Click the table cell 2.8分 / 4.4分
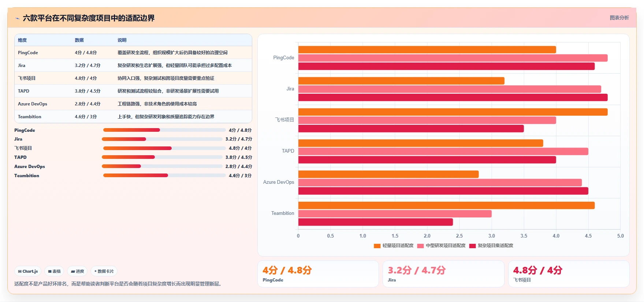 (88, 104)
